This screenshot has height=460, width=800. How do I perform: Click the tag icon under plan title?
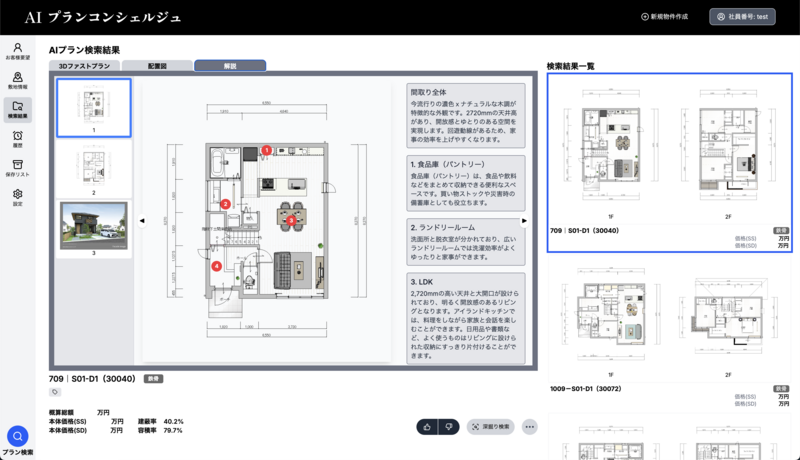pyautogui.click(x=55, y=392)
